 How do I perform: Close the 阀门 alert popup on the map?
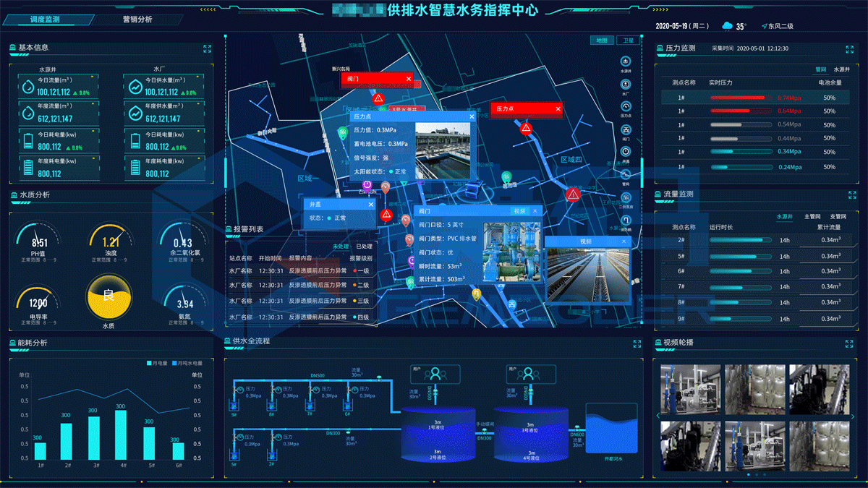click(408, 80)
